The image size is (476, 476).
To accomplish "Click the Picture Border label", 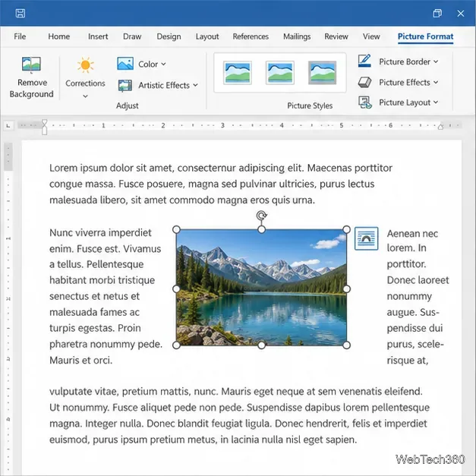I will click(405, 61).
